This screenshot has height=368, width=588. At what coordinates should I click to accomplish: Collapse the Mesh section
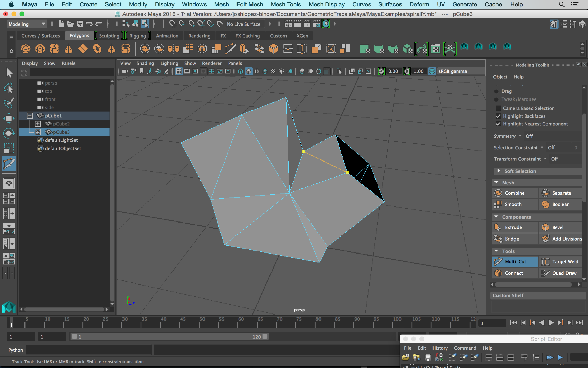[x=496, y=183]
